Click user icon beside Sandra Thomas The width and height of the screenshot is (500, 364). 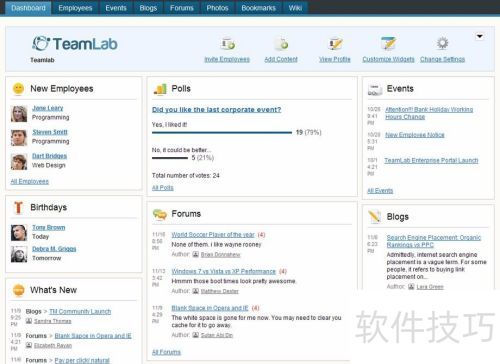click(x=29, y=321)
